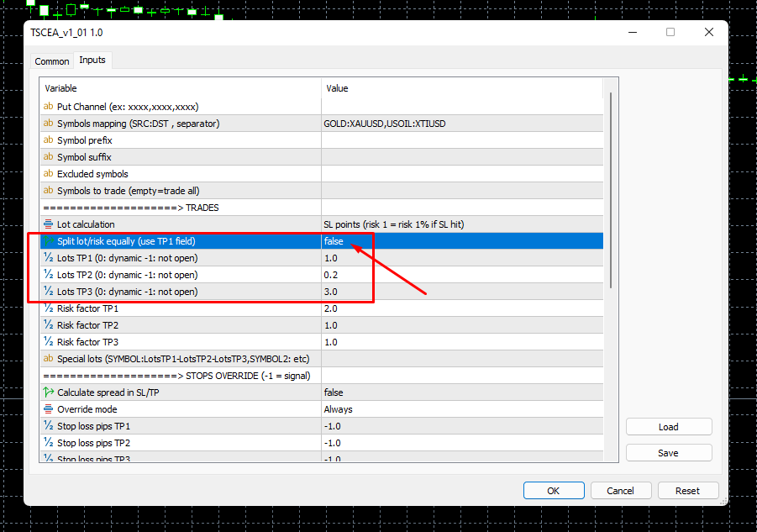Click string icon beside Put Channel

(x=48, y=106)
